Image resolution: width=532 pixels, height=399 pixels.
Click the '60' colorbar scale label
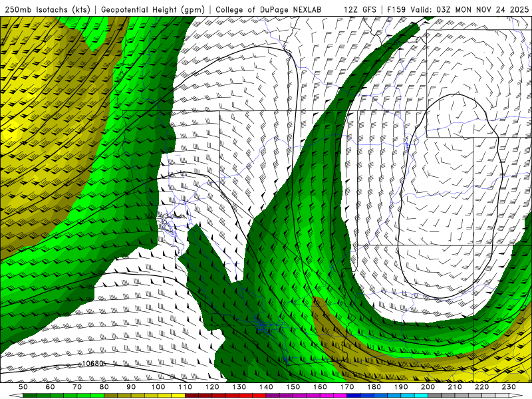click(50, 387)
